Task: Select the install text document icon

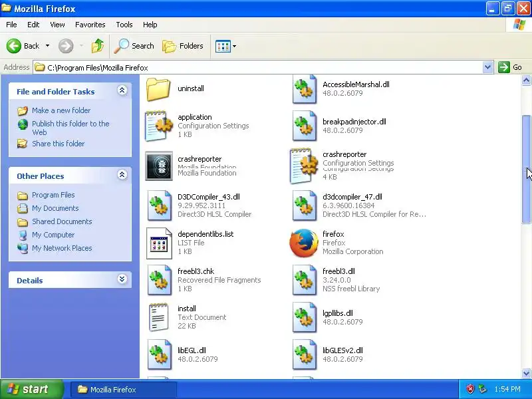Action: [x=159, y=317]
